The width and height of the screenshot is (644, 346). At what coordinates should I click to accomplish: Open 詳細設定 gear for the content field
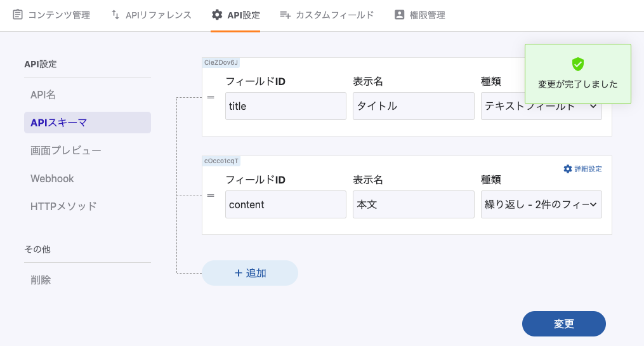coord(568,169)
